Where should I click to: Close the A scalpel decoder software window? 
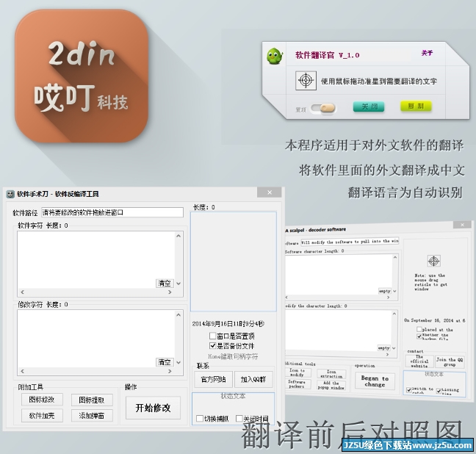pyautogui.click(x=462, y=225)
